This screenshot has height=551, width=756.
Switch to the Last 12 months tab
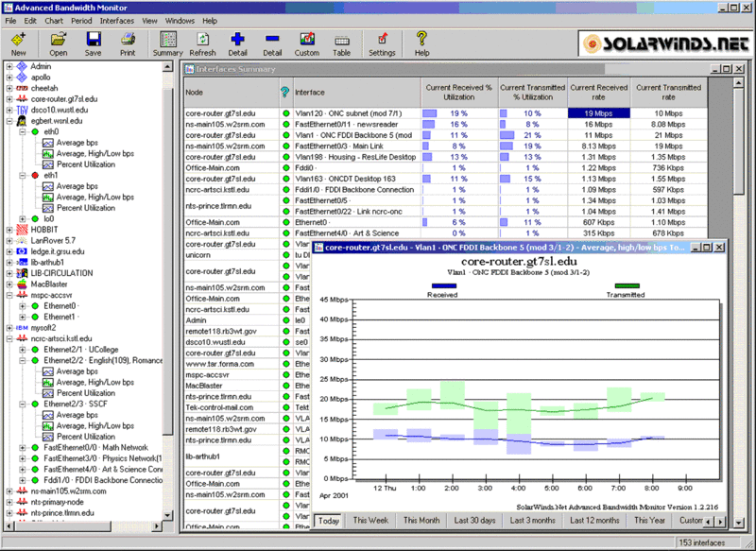(594, 521)
